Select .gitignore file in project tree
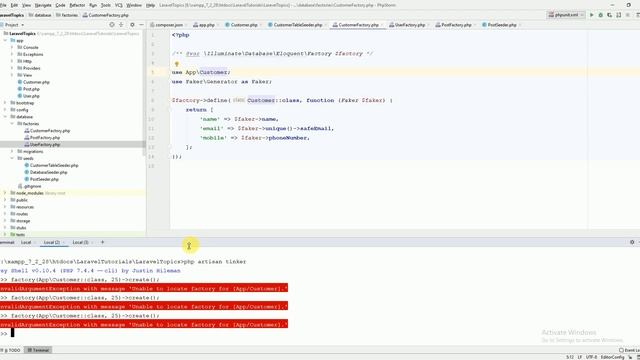The height and width of the screenshot is (360, 640). (x=29, y=186)
